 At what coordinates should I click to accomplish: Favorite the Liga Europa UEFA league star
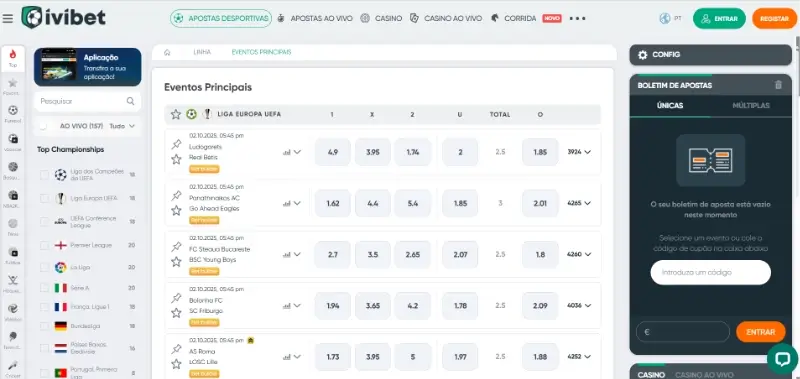[x=176, y=114]
